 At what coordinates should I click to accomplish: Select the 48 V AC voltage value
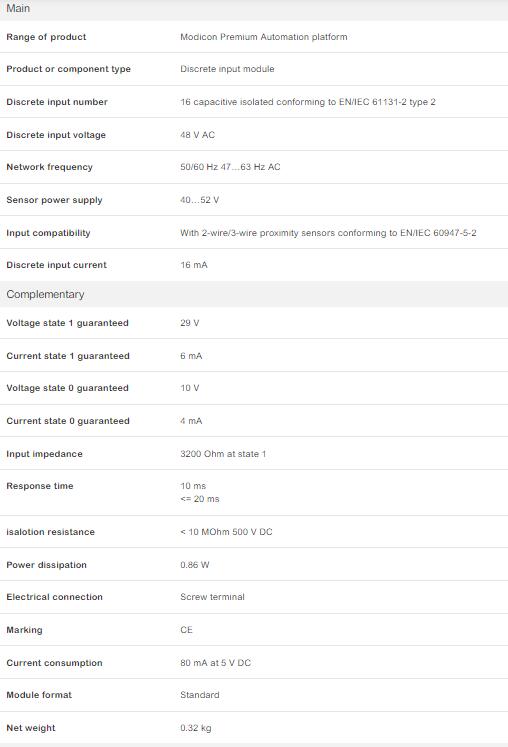pos(197,135)
